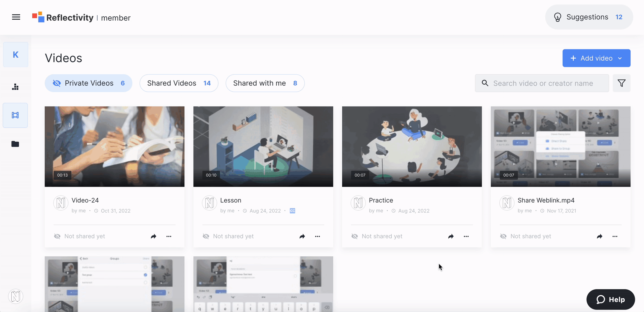Click share arrow on Practice video
Image resolution: width=644 pixels, height=312 pixels.
451,236
